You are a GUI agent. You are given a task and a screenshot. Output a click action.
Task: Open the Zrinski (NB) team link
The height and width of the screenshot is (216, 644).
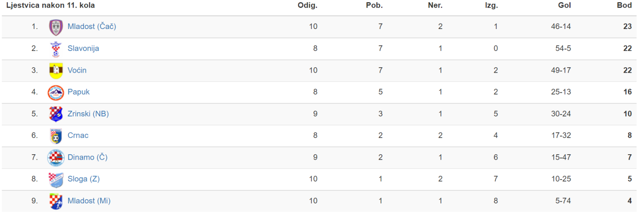(x=88, y=113)
